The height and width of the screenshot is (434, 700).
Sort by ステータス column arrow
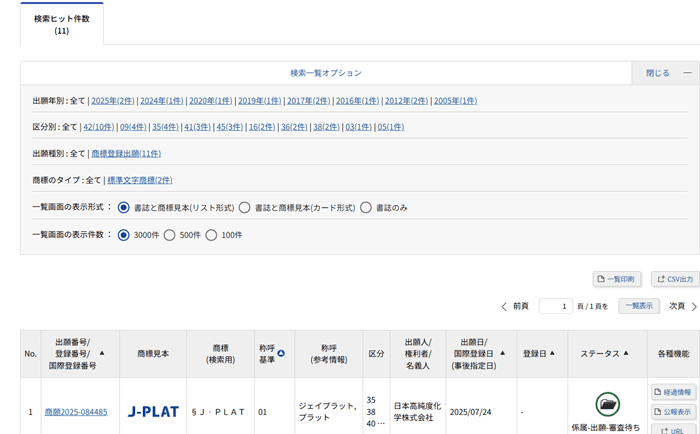coord(626,353)
